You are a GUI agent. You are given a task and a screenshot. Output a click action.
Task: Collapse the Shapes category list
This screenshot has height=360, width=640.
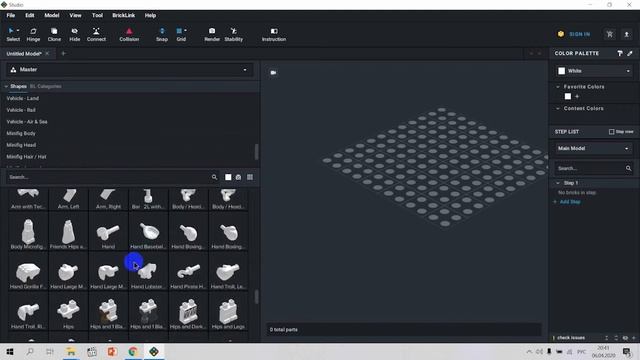tap(6, 87)
